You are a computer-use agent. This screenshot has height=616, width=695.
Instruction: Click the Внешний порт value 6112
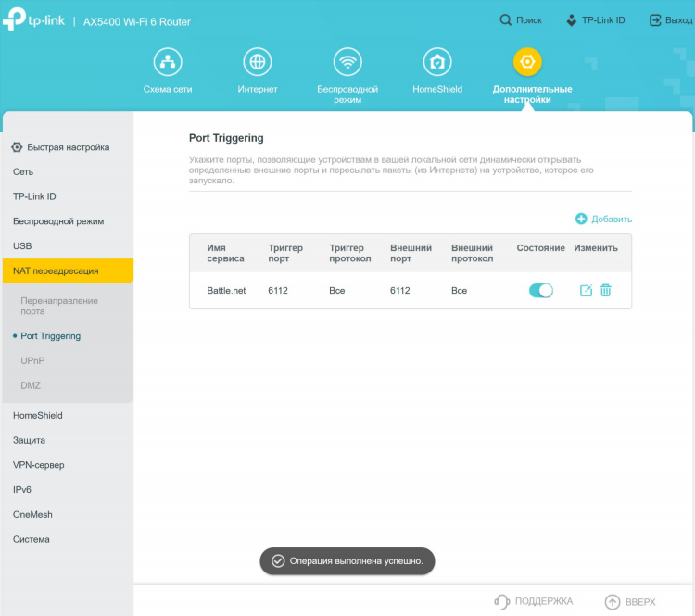(399, 291)
